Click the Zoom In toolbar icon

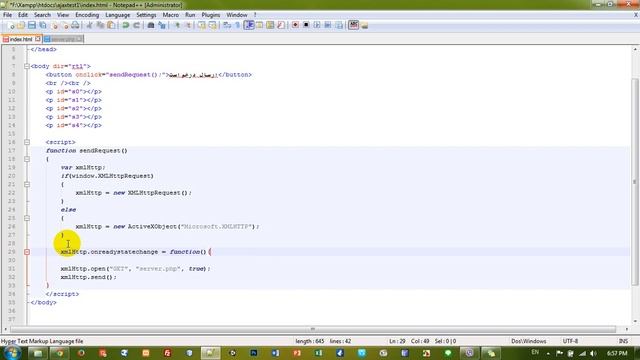(177, 25)
